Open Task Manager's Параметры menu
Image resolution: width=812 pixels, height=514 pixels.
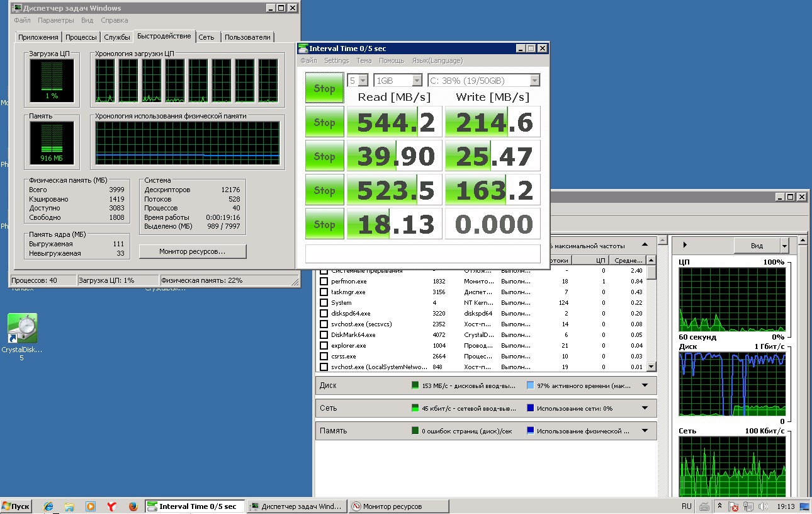tap(55, 20)
